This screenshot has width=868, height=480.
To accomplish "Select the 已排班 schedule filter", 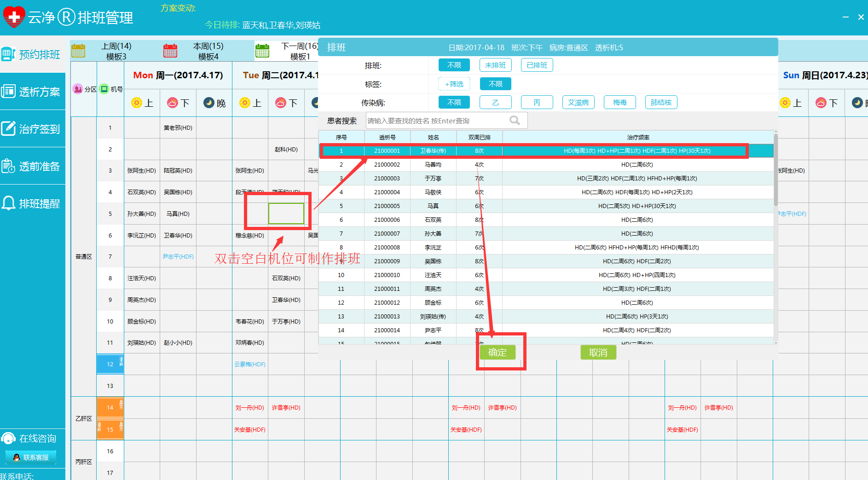I will pos(537,65).
